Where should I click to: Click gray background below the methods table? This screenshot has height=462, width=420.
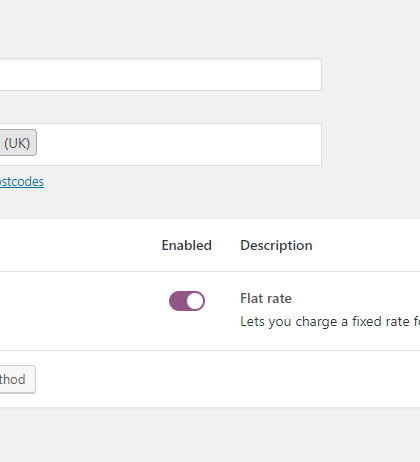point(210,435)
